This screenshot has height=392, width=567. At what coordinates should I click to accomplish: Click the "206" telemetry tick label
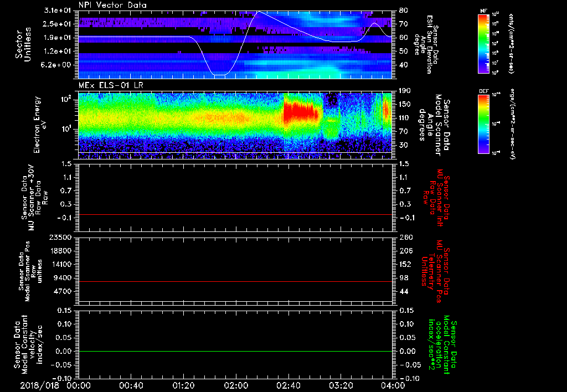pyautogui.click(x=405, y=251)
